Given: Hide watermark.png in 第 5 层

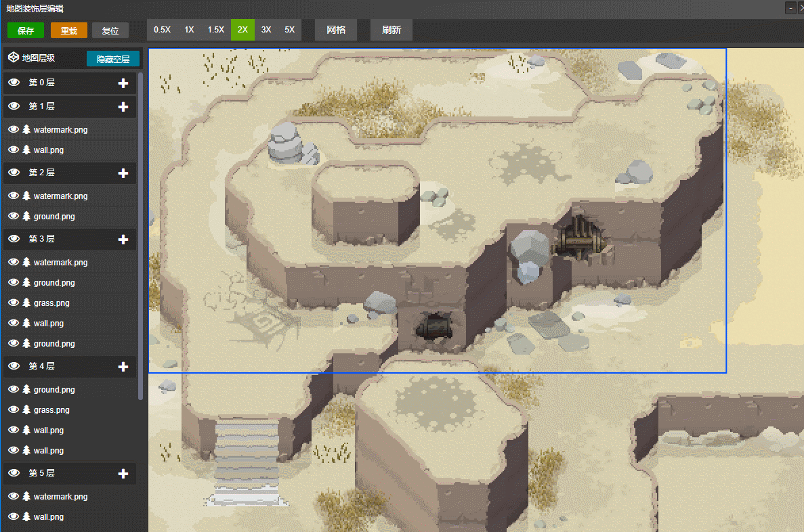Looking at the screenshot, I should [14, 496].
